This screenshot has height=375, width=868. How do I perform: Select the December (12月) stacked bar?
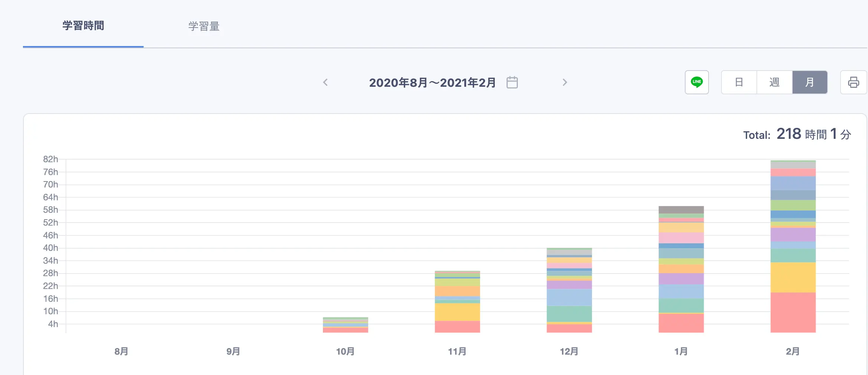[569, 290]
